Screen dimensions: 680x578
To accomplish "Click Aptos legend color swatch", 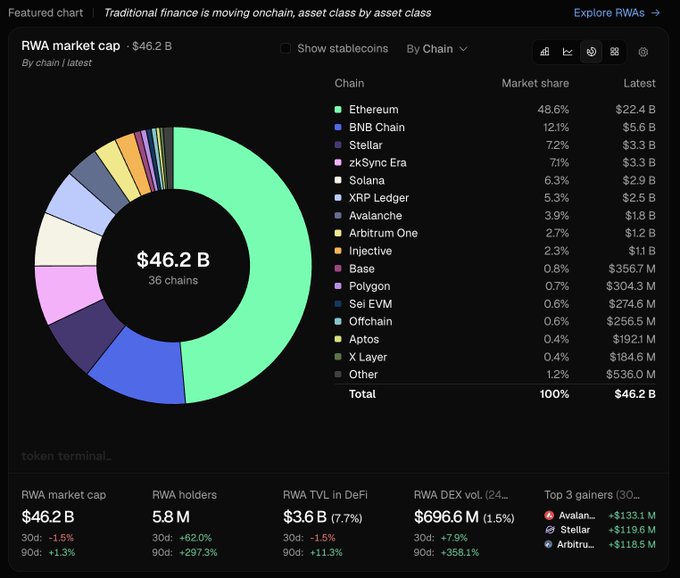I will [x=338, y=339].
